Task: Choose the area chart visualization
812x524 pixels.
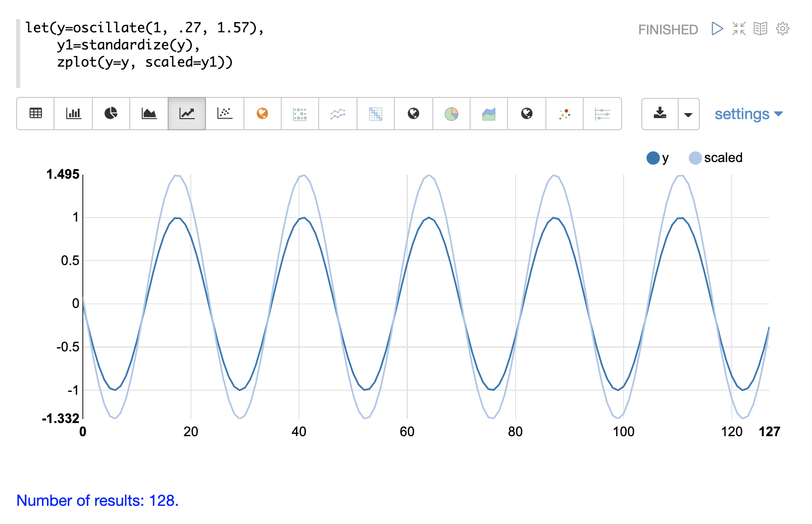Action: click(149, 114)
